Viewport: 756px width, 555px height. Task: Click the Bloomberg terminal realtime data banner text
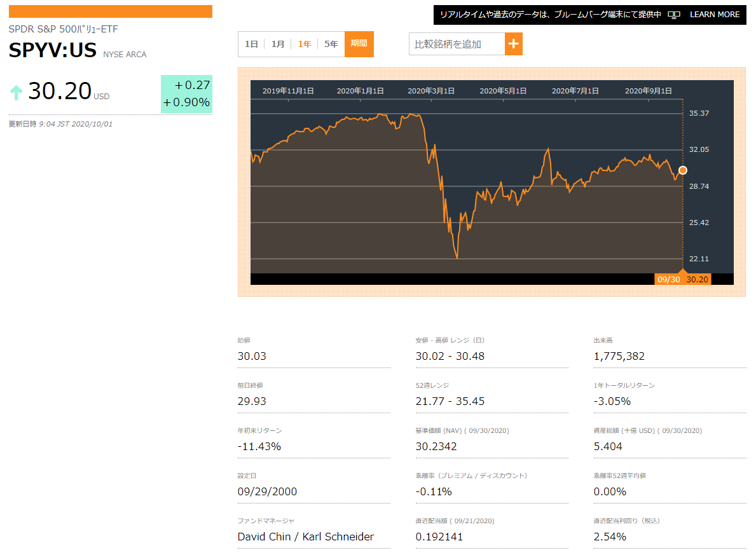point(550,15)
